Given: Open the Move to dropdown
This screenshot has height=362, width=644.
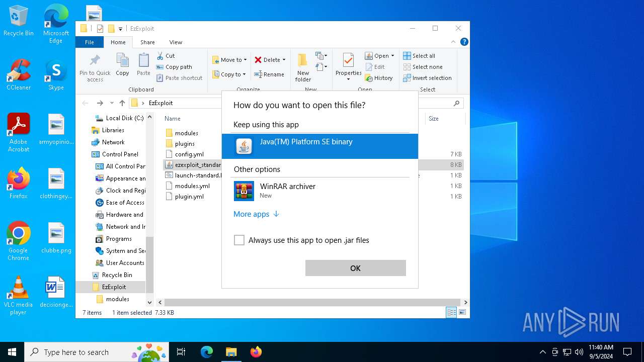Looking at the screenshot, I should [x=229, y=60].
